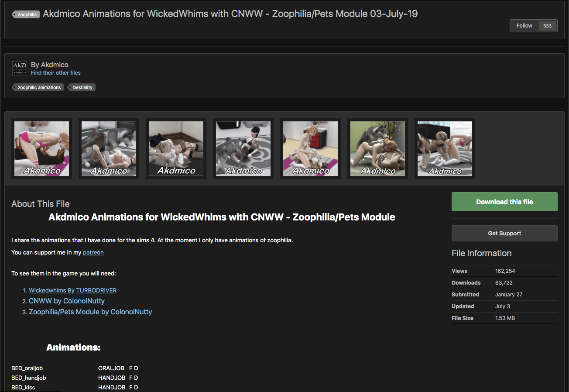
Task: Click the 'BED_kiss' row name in the list
Action: coord(23,387)
